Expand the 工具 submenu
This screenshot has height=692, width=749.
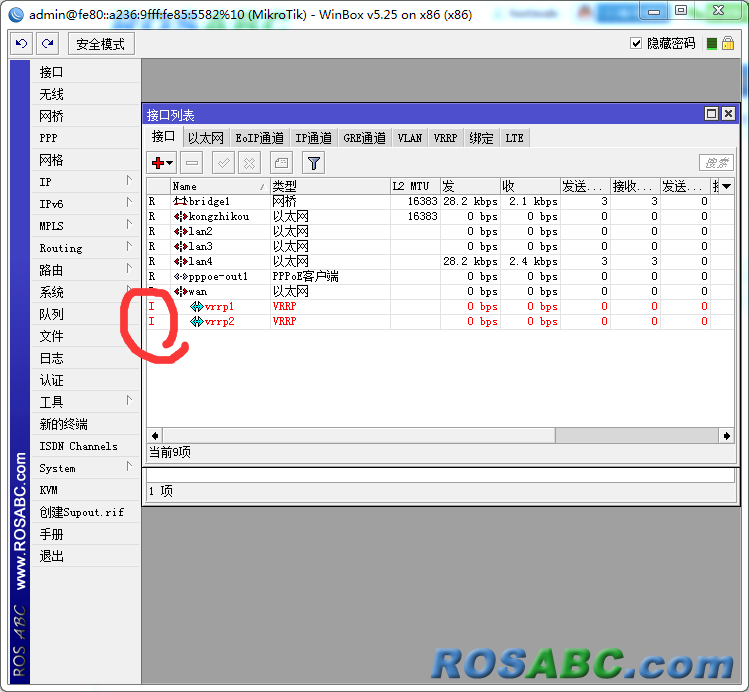85,402
